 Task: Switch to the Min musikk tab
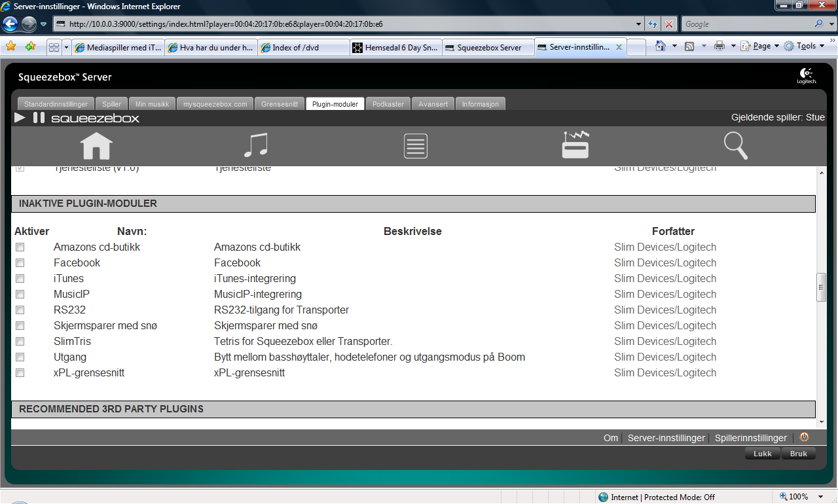(x=153, y=104)
